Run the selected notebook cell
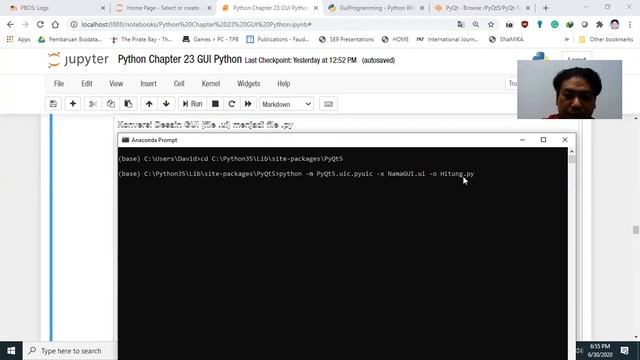Screen dimensions: 640x360 tap(192, 104)
